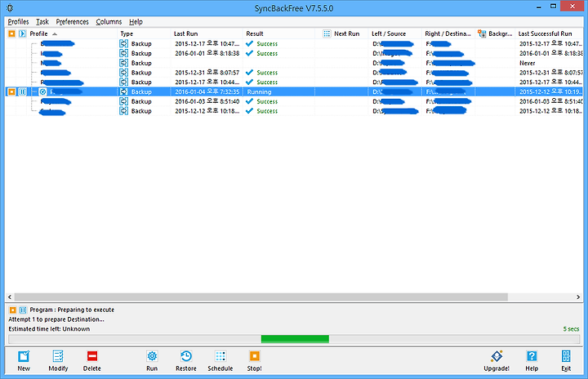Viewport: 588px width, 379px height.
Task: Open the Preferences menu
Action: tap(73, 22)
